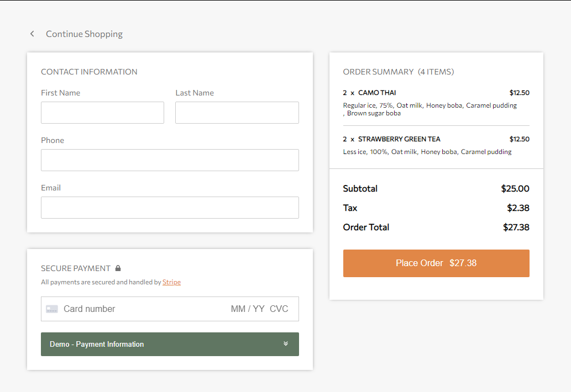This screenshot has height=392, width=571.
Task: Click the credit card icon in card field
Action: coord(51,309)
